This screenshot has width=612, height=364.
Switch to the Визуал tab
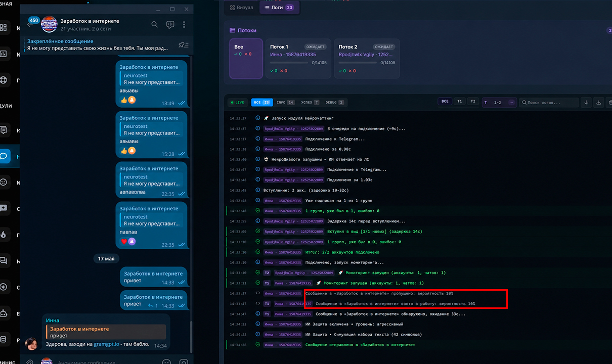[x=241, y=8]
